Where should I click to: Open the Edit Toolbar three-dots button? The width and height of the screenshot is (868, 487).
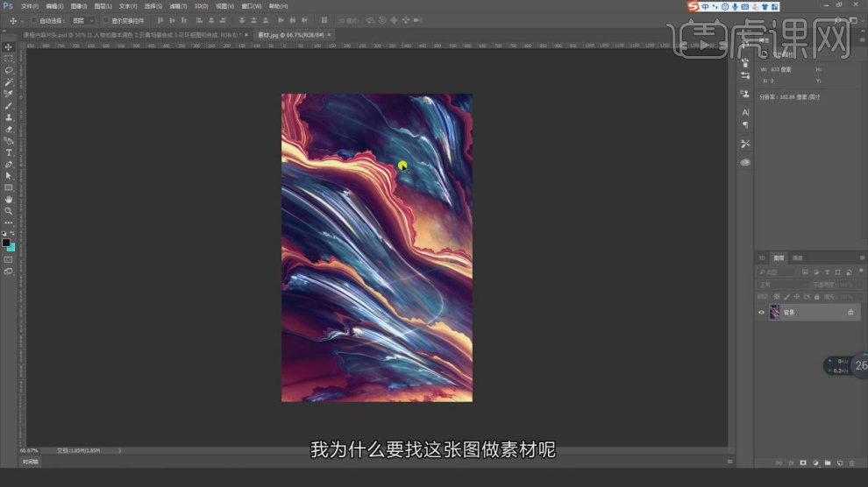[x=8, y=222]
